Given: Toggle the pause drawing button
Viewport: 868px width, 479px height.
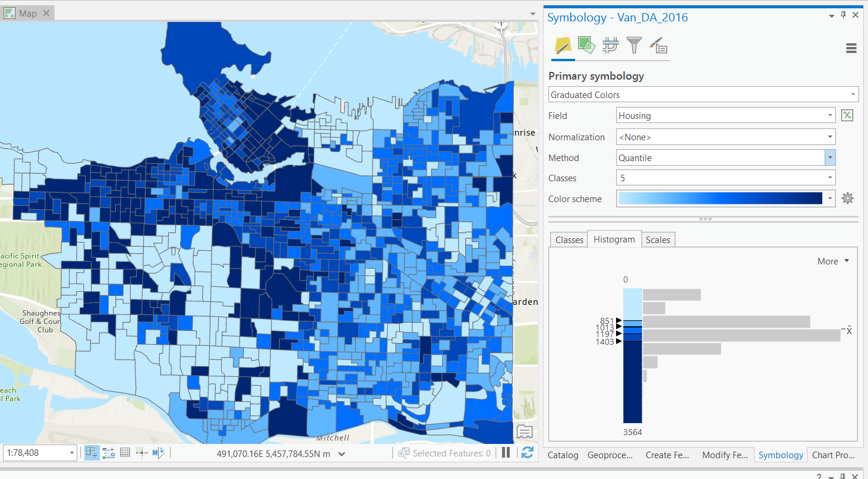Looking at the screenshot, I should click(x=506, y=453).
